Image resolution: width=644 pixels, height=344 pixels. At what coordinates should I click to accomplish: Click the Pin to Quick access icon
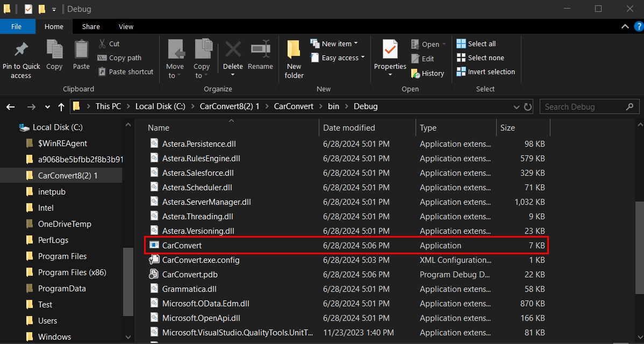pos(21,50)
